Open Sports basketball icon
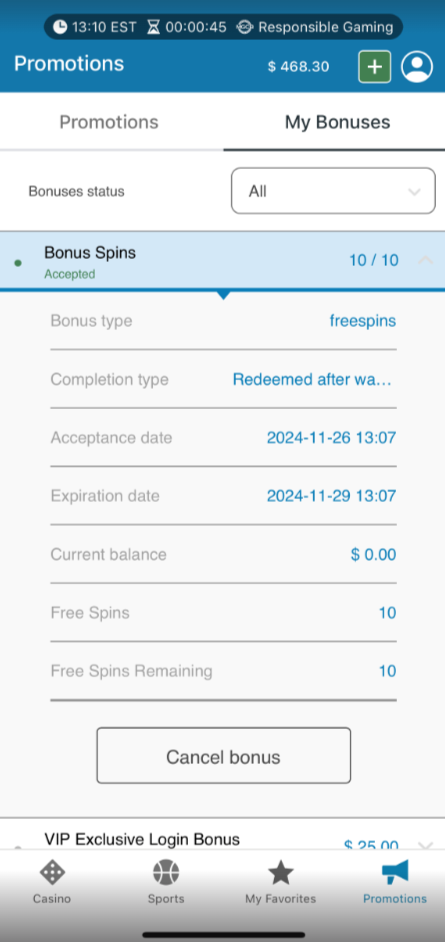This screenshot has width=445, height=942. point(166,872)
